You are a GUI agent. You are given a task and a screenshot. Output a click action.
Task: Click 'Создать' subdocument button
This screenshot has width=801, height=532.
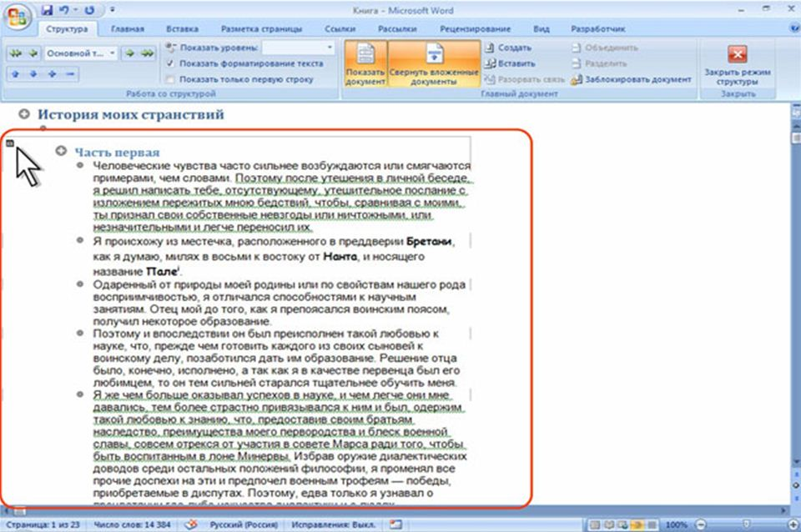pyautogui.click(x=508, y=48)
